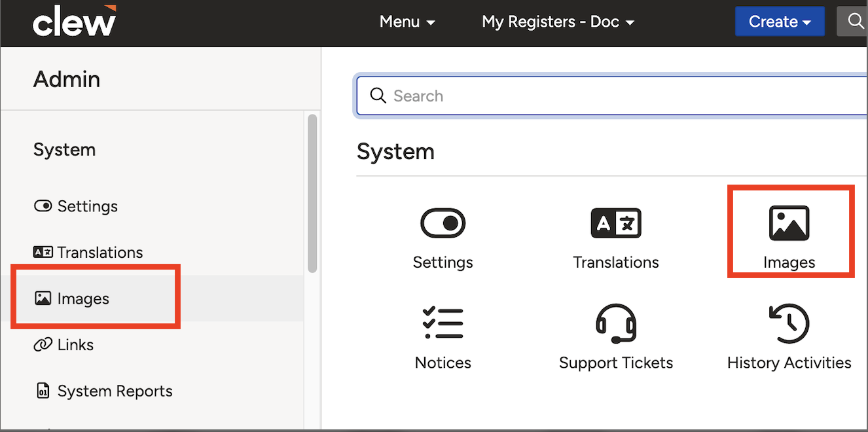Click the System heading above the tiles
This screenshot has height=432, width=868.
pyautogui.click(x=395, y=152)
